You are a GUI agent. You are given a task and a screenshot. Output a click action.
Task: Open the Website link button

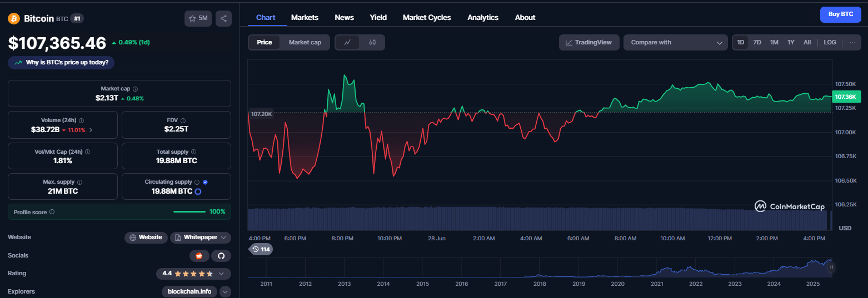coord(146,238)
